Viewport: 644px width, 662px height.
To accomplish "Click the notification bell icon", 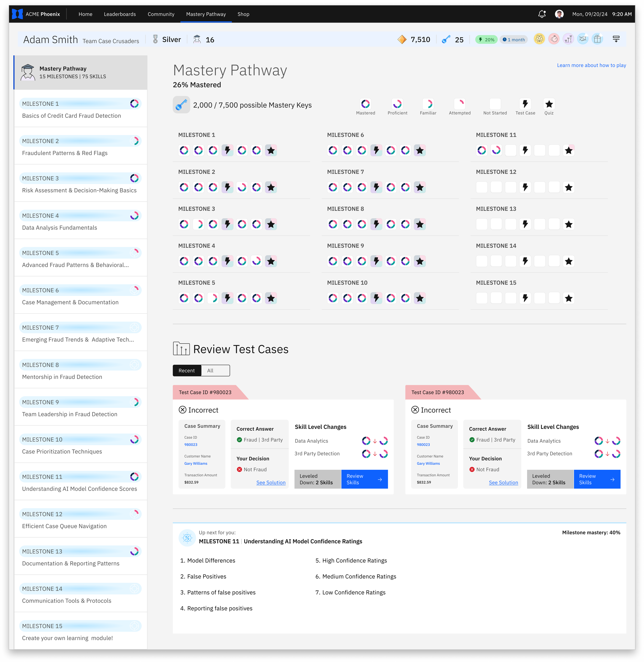I will pyautogui.click(x=542, y=14).
